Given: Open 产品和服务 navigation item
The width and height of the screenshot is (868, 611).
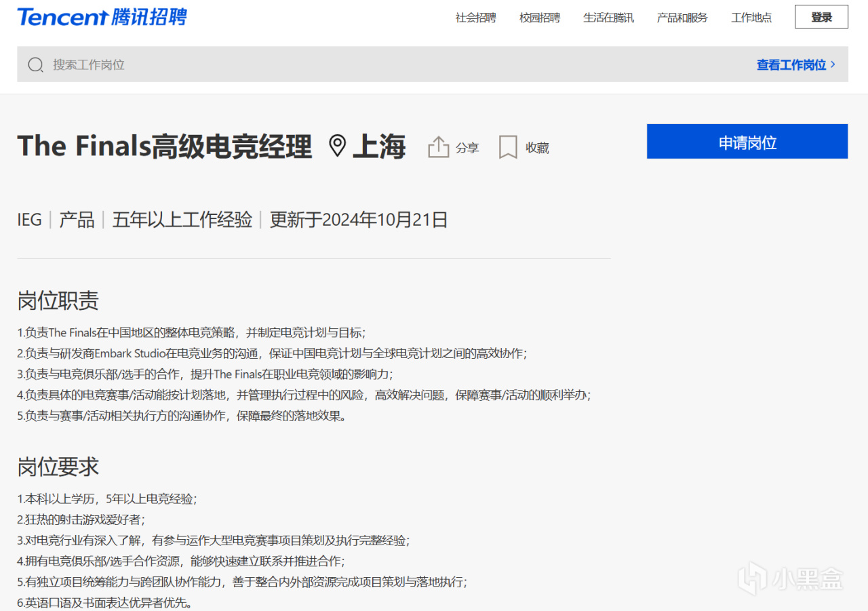Looking at the screenshot, I should click(x=682, y=18).
